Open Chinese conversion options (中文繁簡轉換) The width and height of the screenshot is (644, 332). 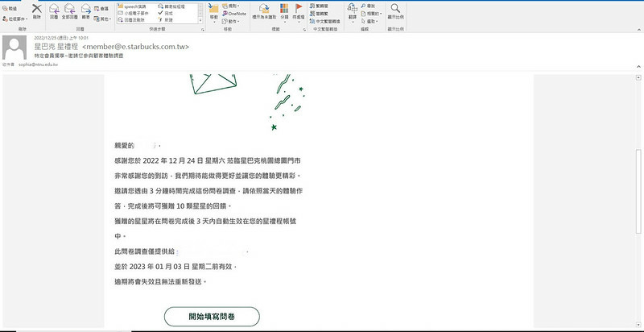[325, 20]
